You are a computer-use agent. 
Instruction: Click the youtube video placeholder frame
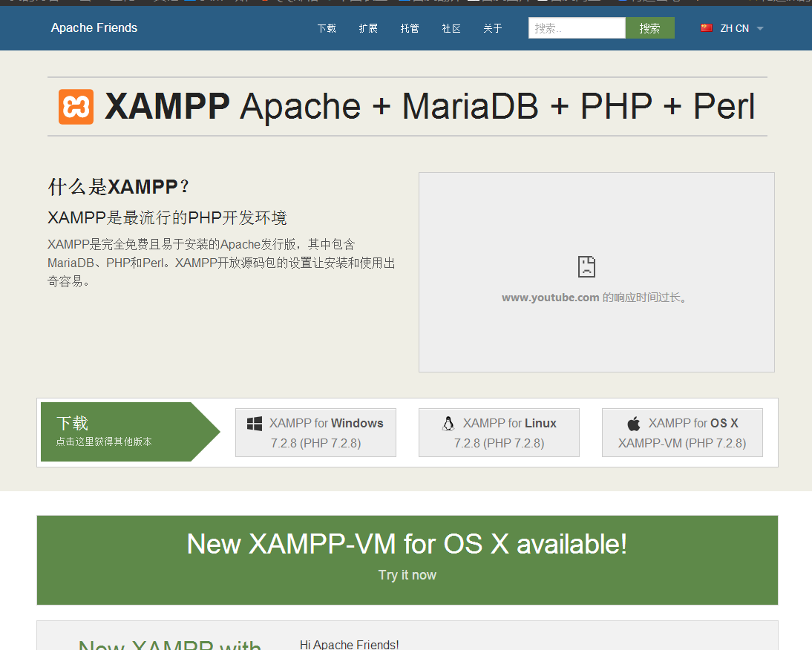pos(597,272)
